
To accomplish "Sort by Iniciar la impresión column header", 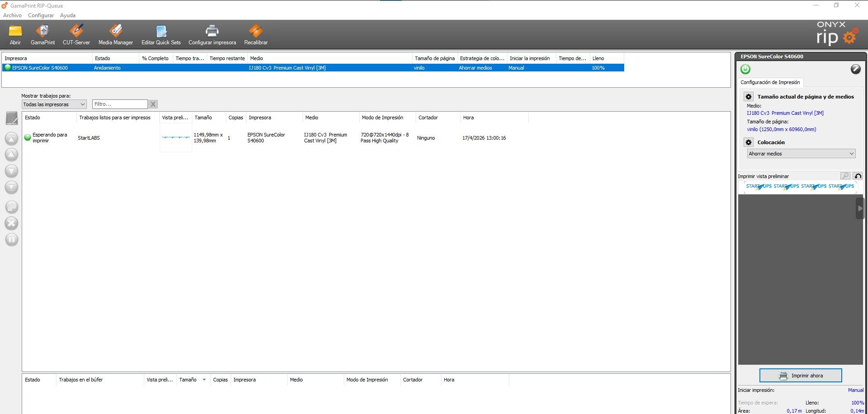I will pyautogui.click(x=531, y=58).
